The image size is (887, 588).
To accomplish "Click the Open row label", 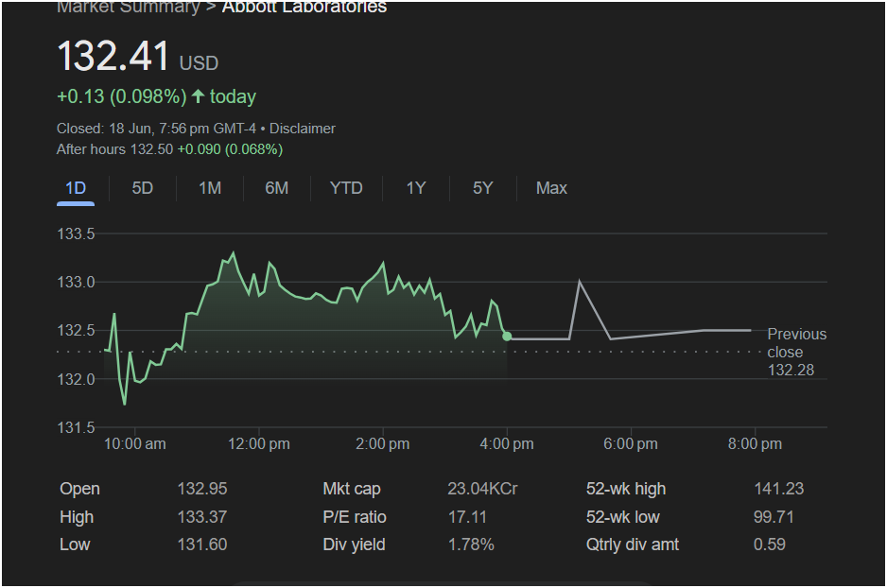I will [79, 489].
